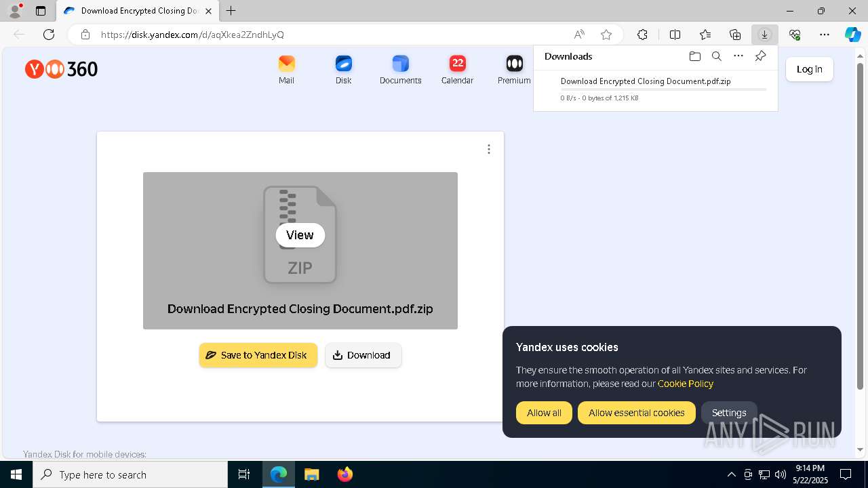Click the Read aloud icon
The image size is (868, 488).
coord(579,35)
